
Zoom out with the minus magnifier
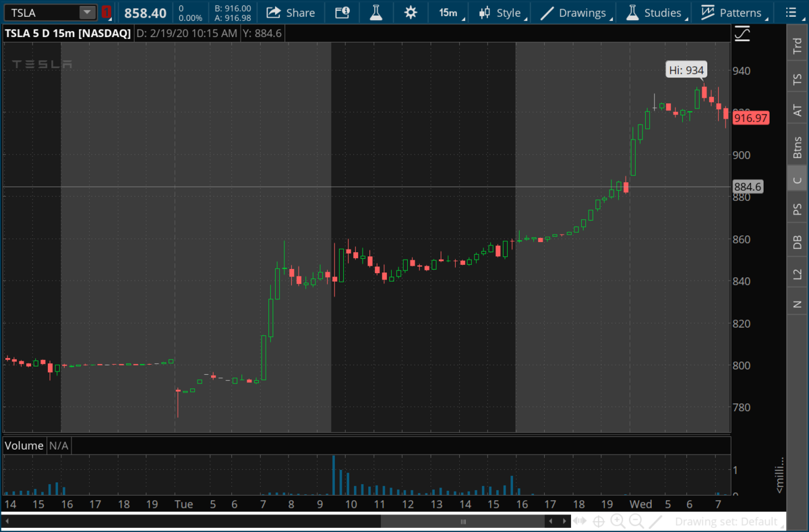pos(636,521)
